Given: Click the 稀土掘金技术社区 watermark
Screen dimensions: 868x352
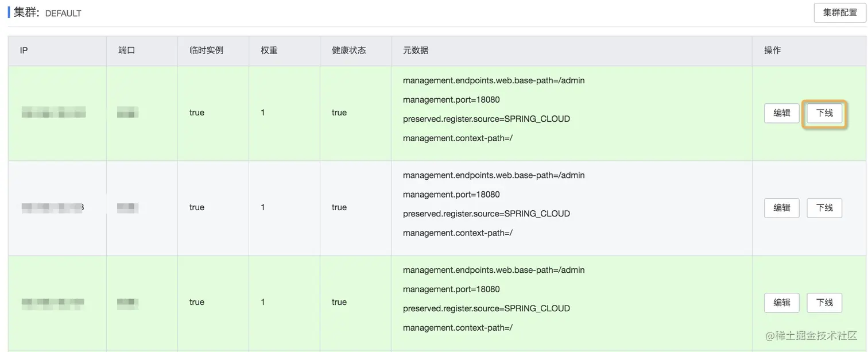Looking at the screenshot, I should point(811,336).
